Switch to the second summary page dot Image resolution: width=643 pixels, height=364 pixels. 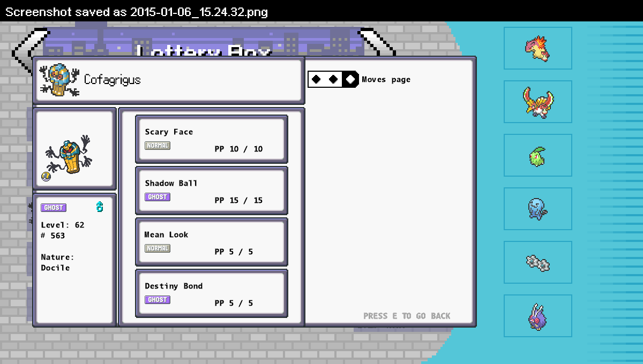pos(333,79)
